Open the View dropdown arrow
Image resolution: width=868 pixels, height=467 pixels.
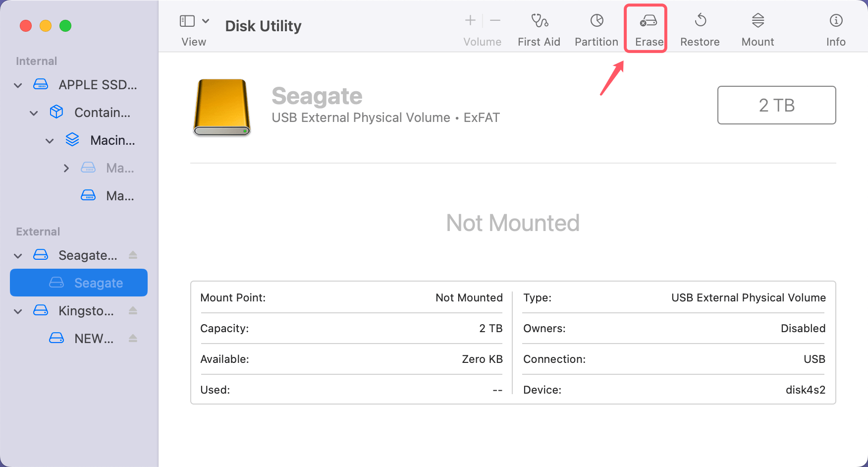206,21
